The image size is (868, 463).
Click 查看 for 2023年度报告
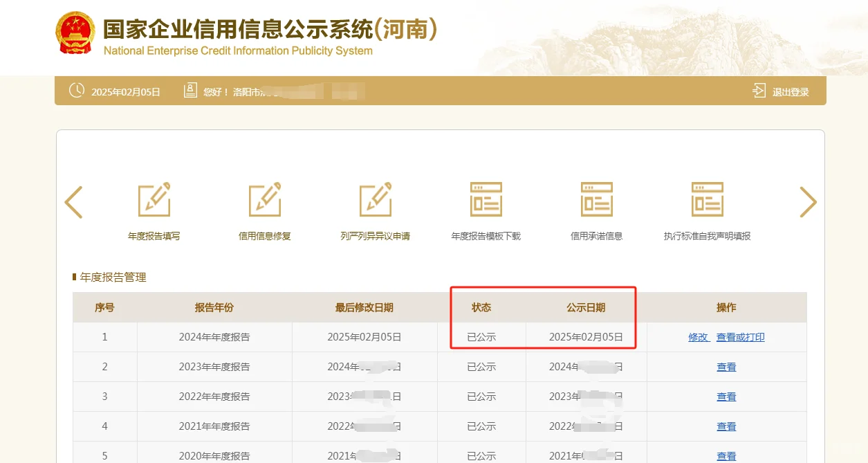point(726,367)
